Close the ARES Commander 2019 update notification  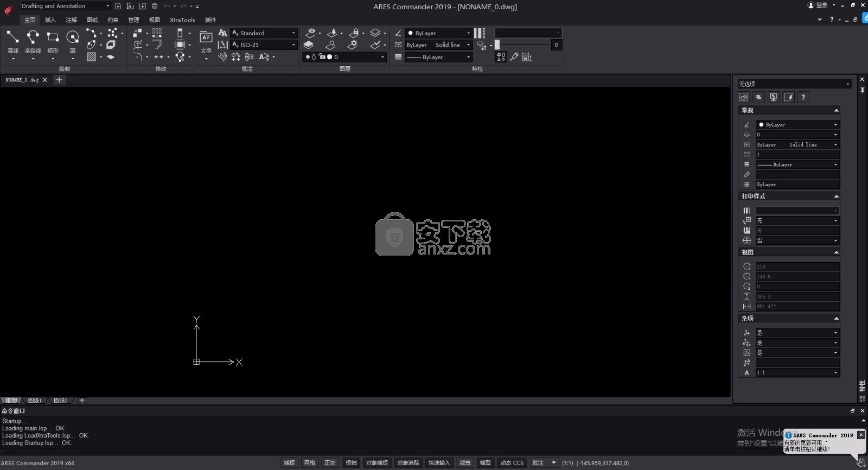click(x=861, y=435)
